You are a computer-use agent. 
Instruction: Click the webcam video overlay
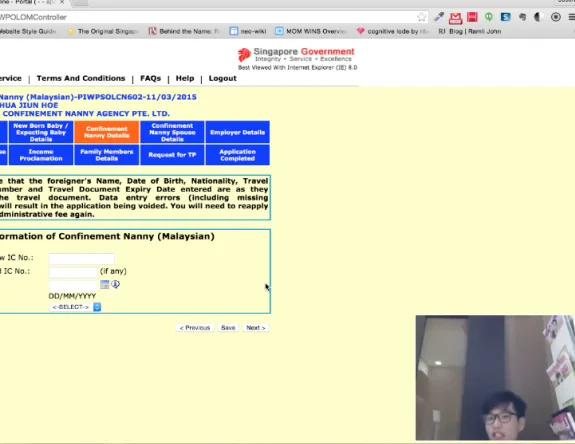(495, 377)
